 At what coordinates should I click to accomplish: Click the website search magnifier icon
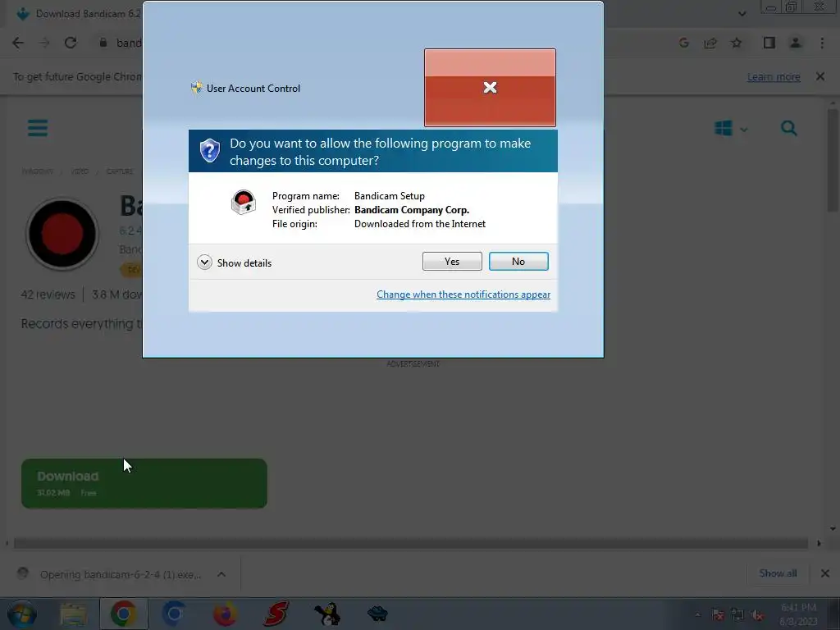click(x=789, y=129)
